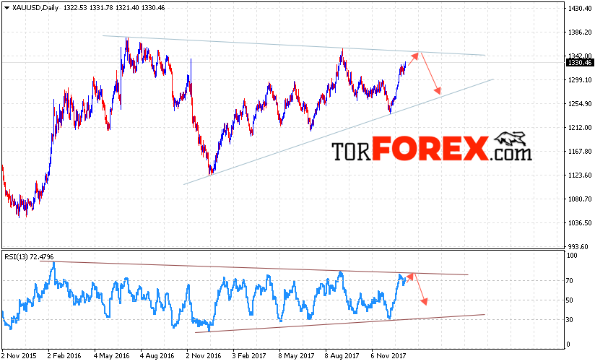The width and height of the screenshot is (595, 364).
Task: Select the upper gray trendline on price chart
Action: pos(294,45)
